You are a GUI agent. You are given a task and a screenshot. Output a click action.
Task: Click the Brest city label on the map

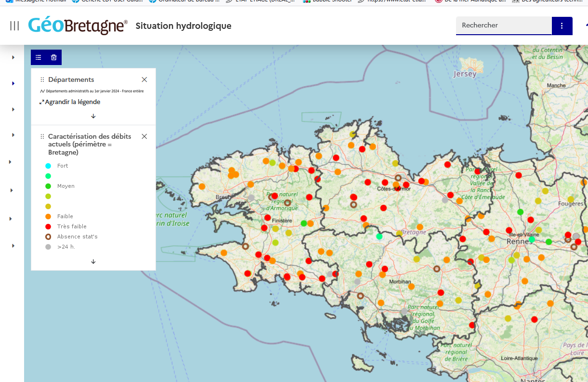coord(222,198)
